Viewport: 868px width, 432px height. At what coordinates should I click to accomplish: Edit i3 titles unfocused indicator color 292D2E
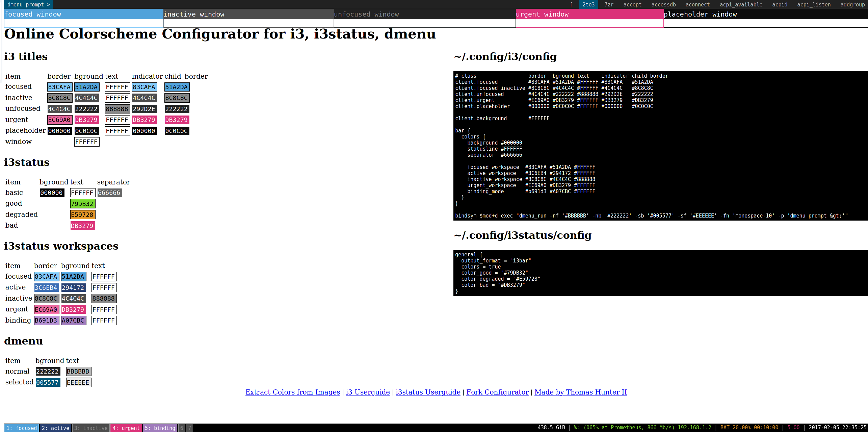144,109
